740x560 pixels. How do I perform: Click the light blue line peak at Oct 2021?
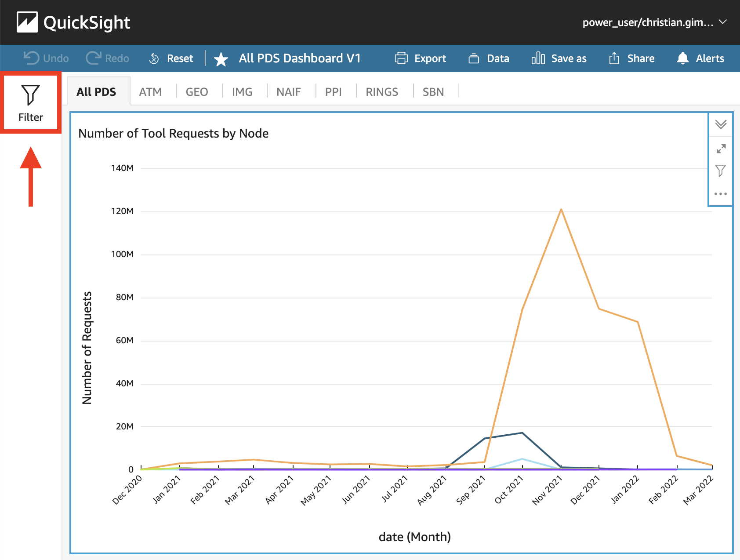pos(522,459)
